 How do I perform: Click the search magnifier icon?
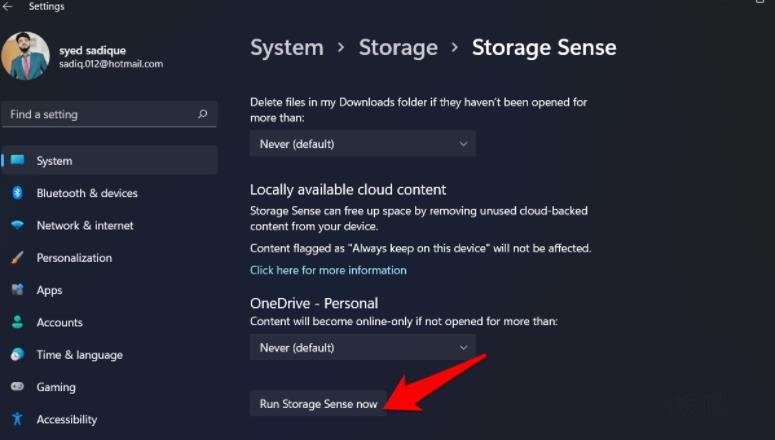[x=203, y=114]
